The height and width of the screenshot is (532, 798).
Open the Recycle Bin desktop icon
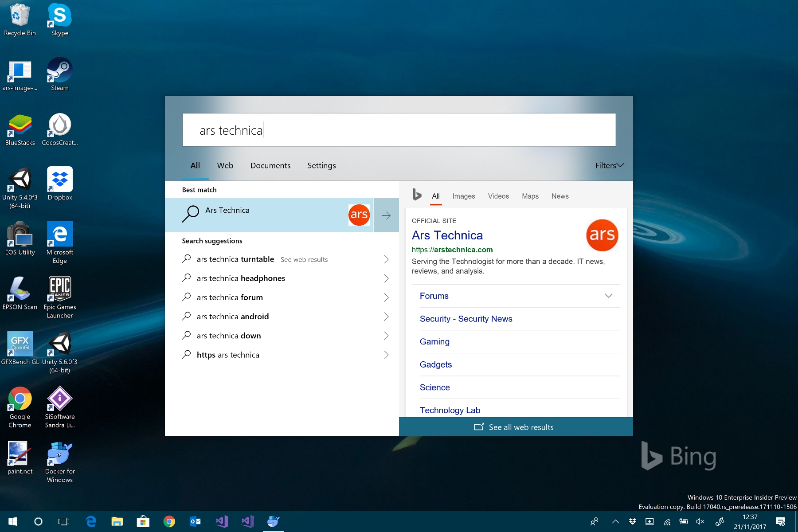[x=20, y=20]
